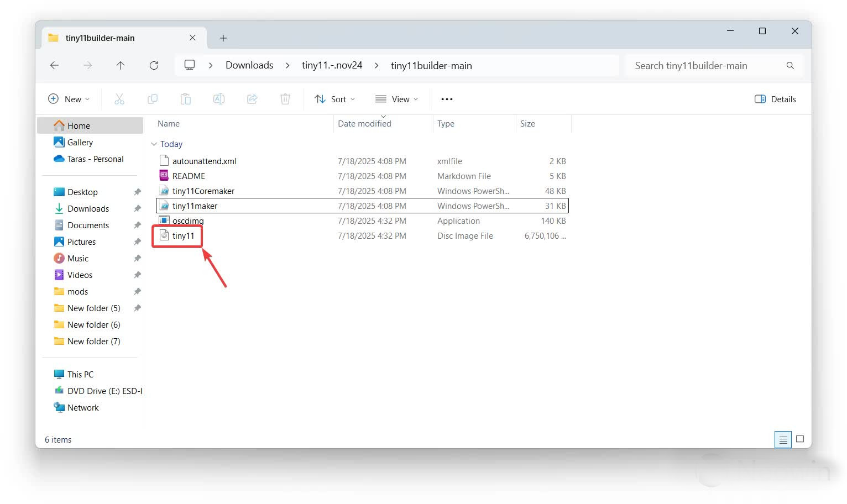Select the README markdown file

coord(362,176)
